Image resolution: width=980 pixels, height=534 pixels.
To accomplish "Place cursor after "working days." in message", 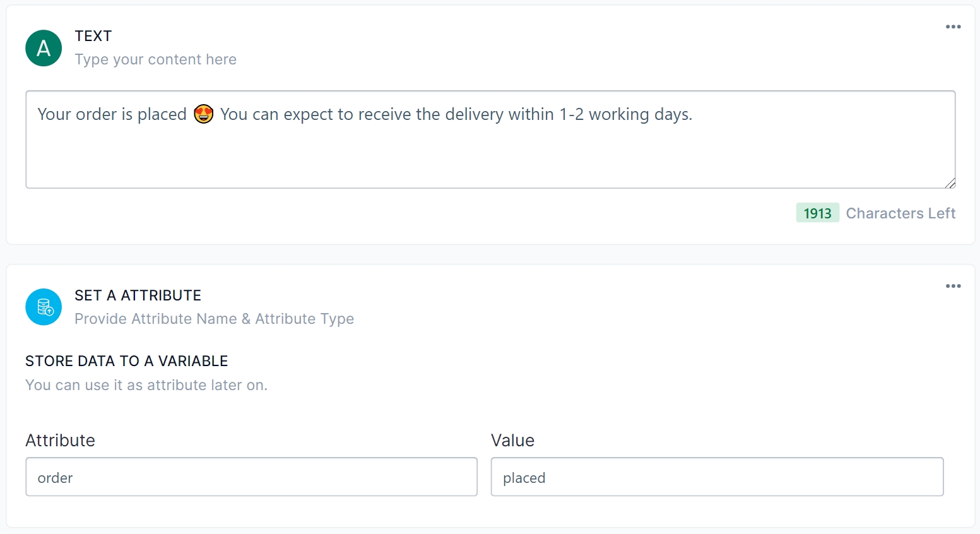I will pos(694,114).
